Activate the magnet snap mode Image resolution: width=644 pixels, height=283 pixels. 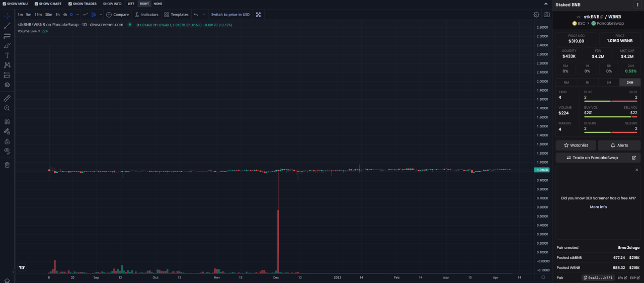(x=7, y=121)
